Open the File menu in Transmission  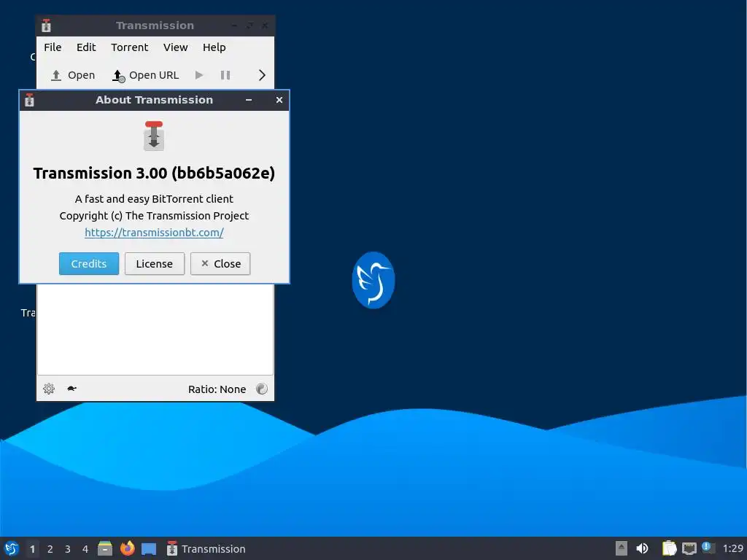[x=53, y=47]
